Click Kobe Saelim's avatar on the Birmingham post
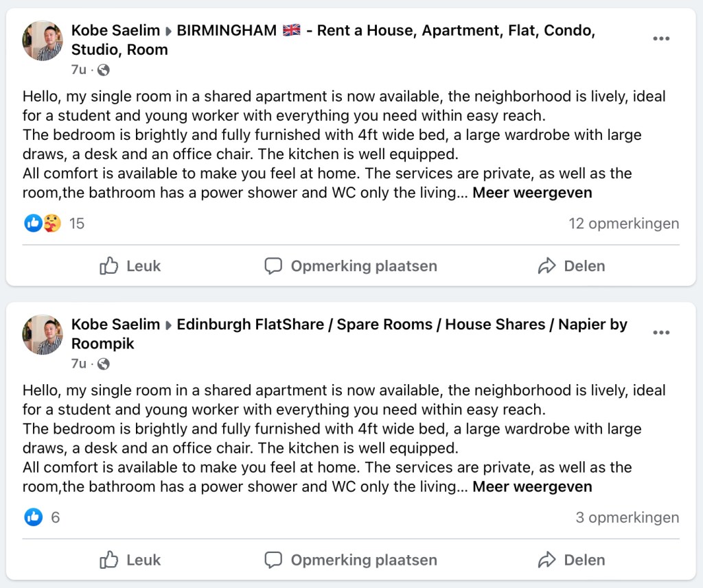Viewport: 703px width, 588px height. 43,40
